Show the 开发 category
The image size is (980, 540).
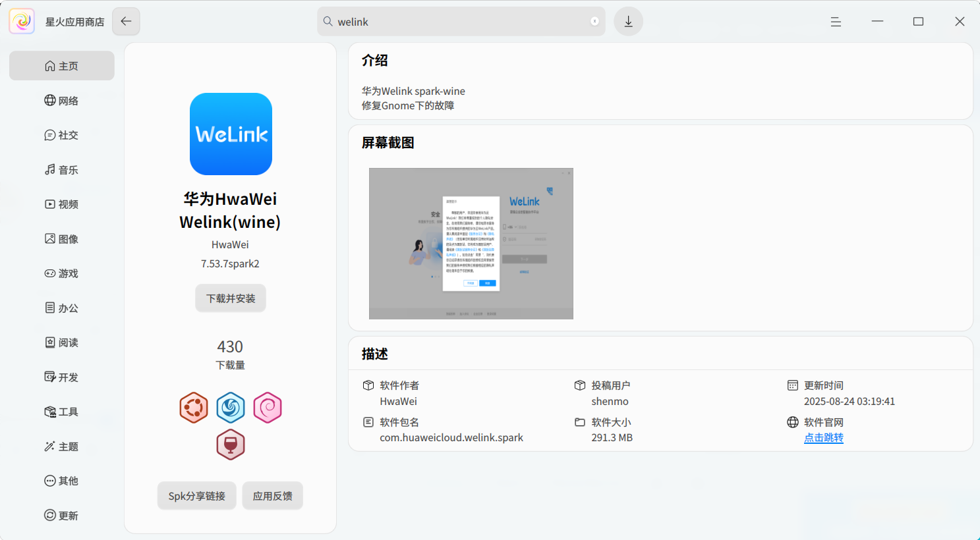(x=62, y=377)
